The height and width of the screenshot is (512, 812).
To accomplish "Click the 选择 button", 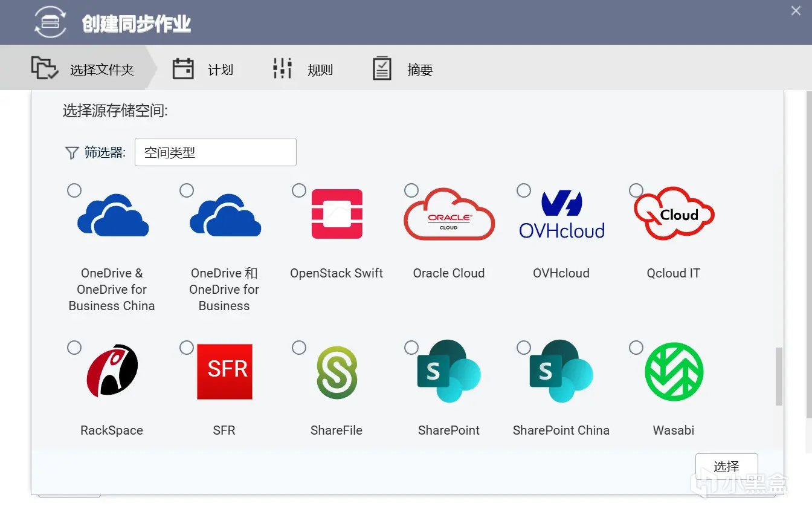I will [x=726, y=466].
